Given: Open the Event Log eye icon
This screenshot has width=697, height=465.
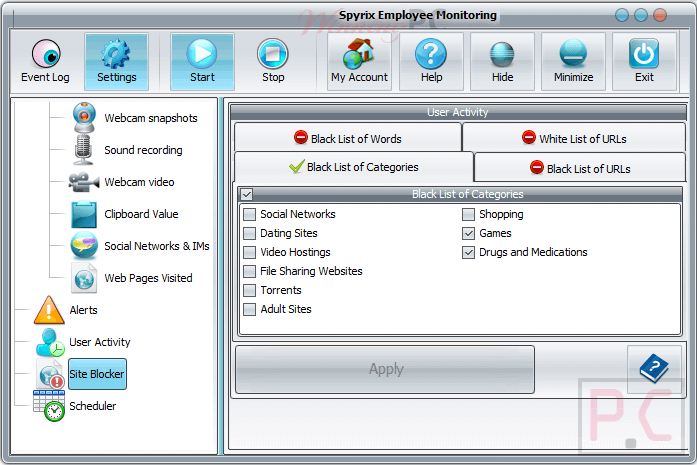Looking at the screenshot, I should 46,53.
